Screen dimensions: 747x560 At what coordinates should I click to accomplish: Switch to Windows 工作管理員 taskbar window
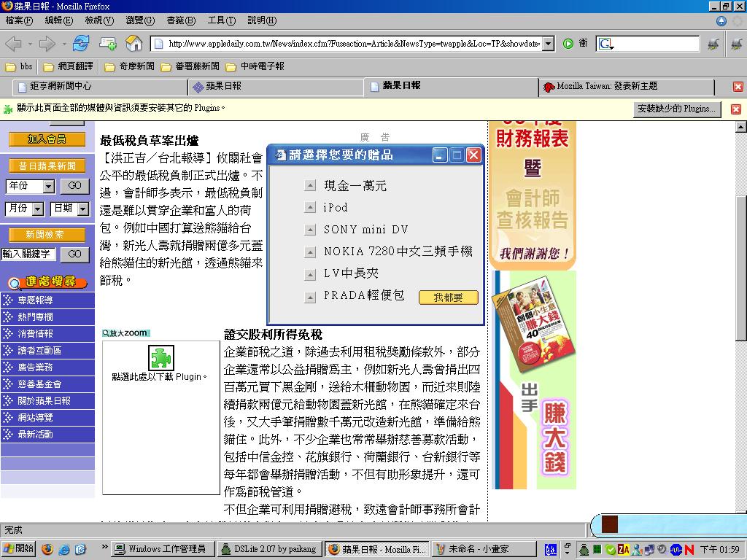tap(163, 550)
